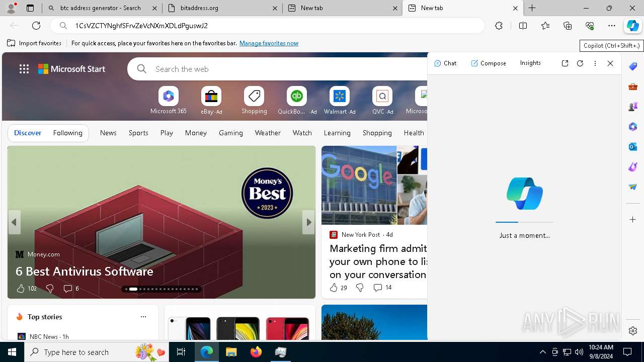Image resolution: width=644 pixels, height=362 pixels.
Task: Open News category
Action: [x=108, y=133]
